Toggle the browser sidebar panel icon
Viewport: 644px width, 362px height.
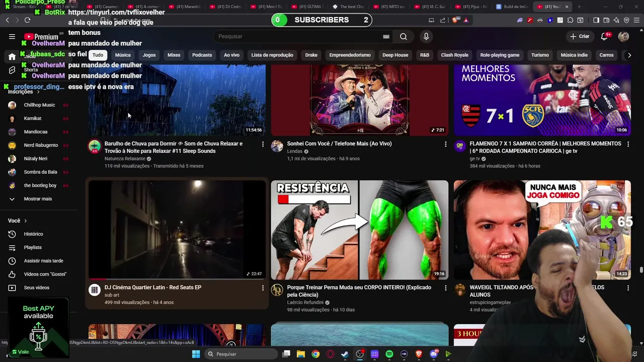pyautogui.click(x=596, y=20)
